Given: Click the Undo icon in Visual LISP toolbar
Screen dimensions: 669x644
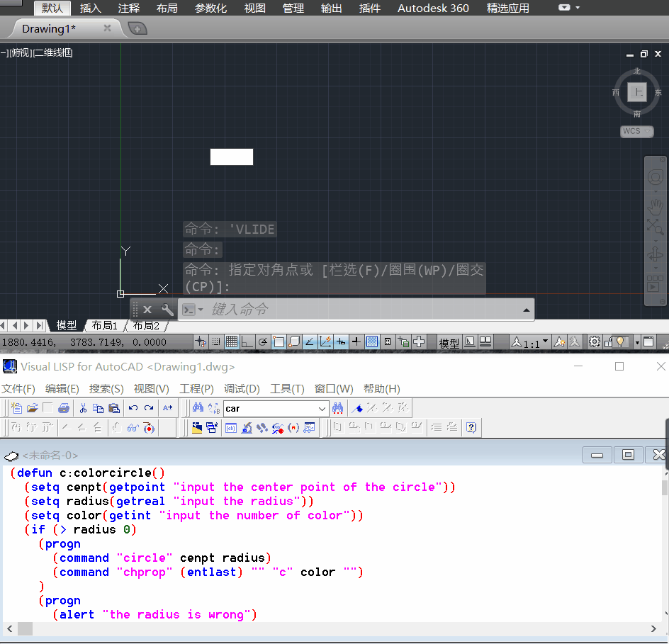Looking at the screenshot, I should pyautogui.click(x=133, y=408).
